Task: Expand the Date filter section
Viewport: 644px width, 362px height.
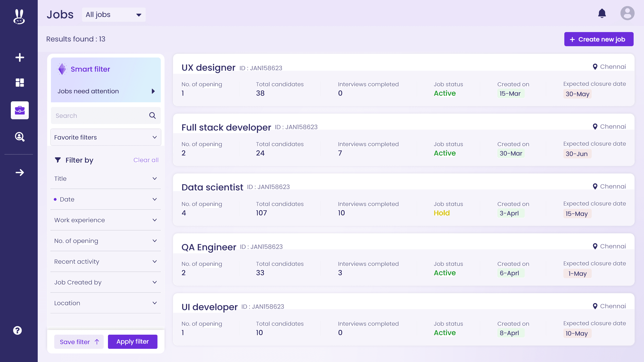Action: (x=106, y=199)
